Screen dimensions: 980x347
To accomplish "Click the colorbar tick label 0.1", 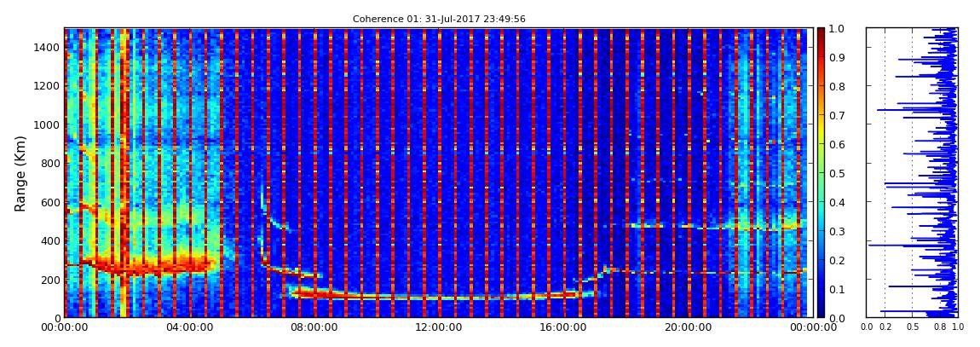I will point(838,290).
